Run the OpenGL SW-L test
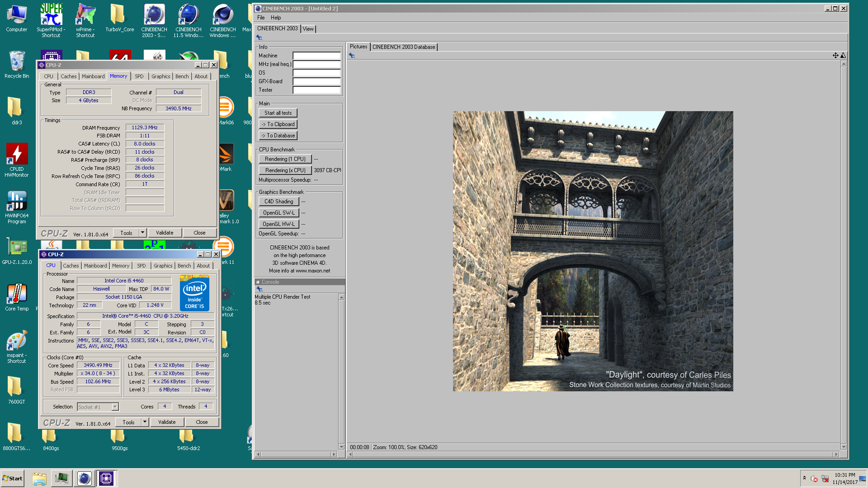868x488 pixels. tap(279, 213)
